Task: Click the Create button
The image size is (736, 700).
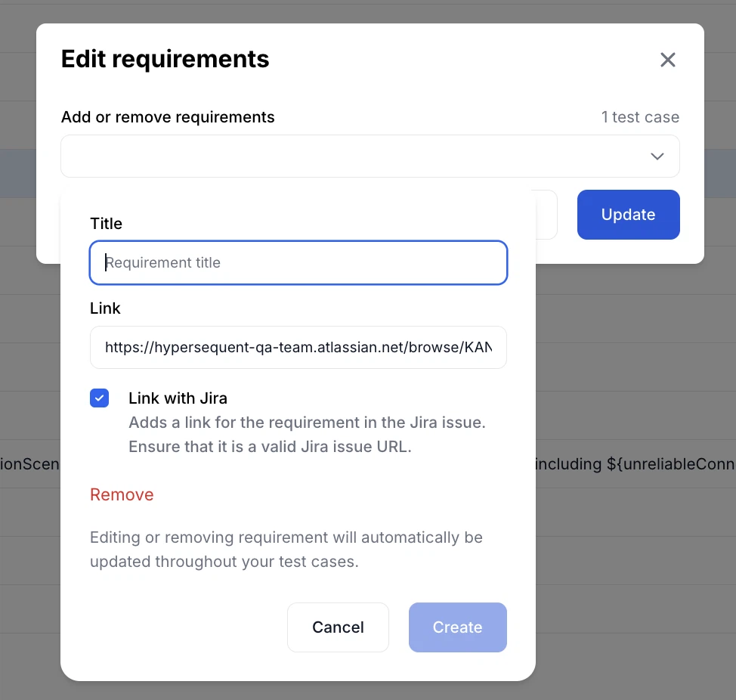Action: click(x=458, y=627)
